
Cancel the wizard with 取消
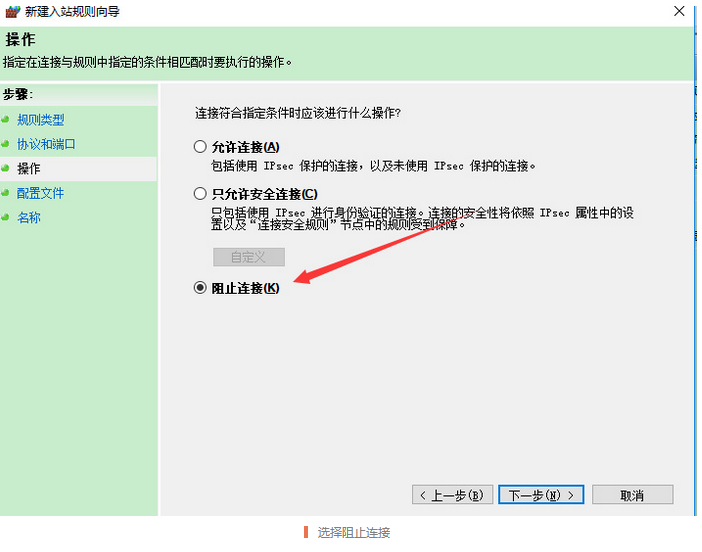pyautogui.click(x=632, y=495)
